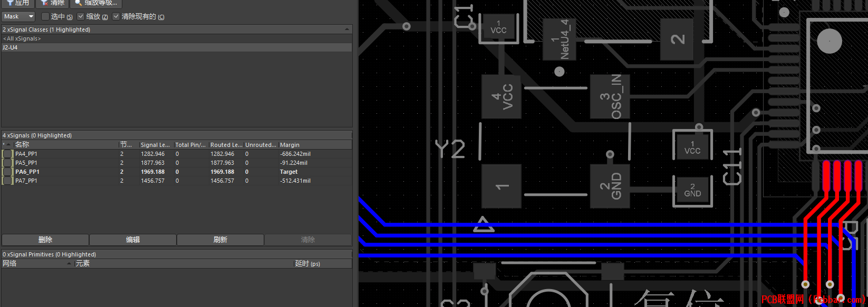
Task: Select Y2 pad 1 on the PCB
Action: coord(501,186)
